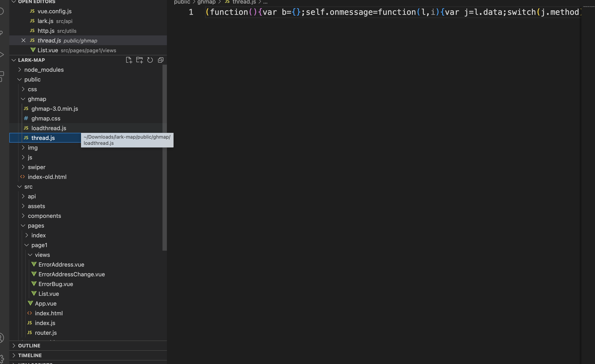This screenshot has height=364, width=595.
Task: Click line number 1 in the editor
Action: pos(191,12)
